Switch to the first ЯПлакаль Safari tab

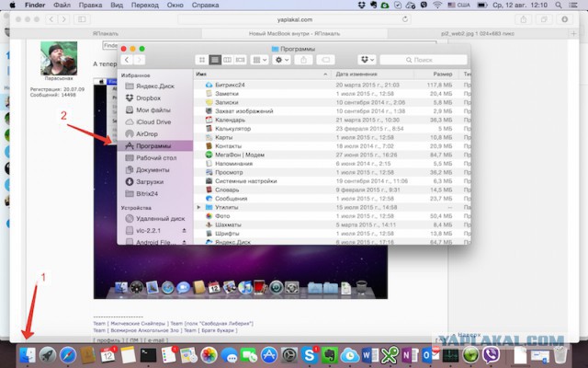(x=106, y=33)
